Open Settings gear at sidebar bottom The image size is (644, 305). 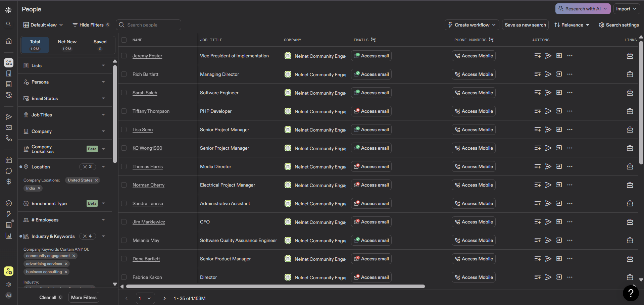coord(9,285)
